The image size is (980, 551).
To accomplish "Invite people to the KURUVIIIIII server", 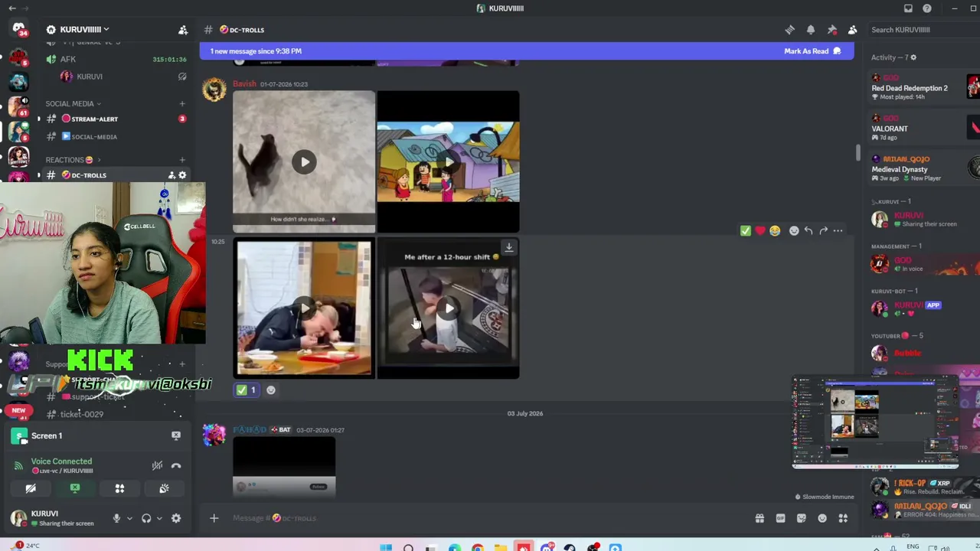I will (x=183, y=30).
